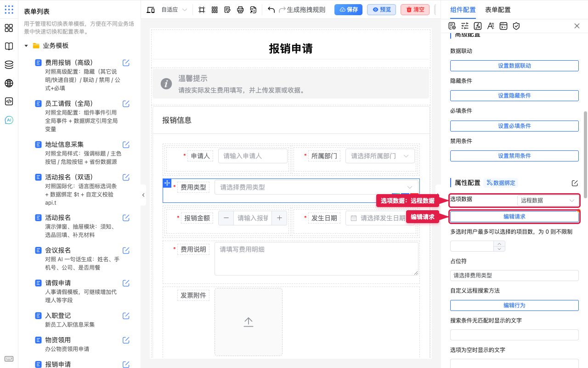The height and width of the screenshot is (368, 588).
Task: Open the 选项数据 远程数据 dropdown
Action: pyautogui.click(x=547, y=201)
